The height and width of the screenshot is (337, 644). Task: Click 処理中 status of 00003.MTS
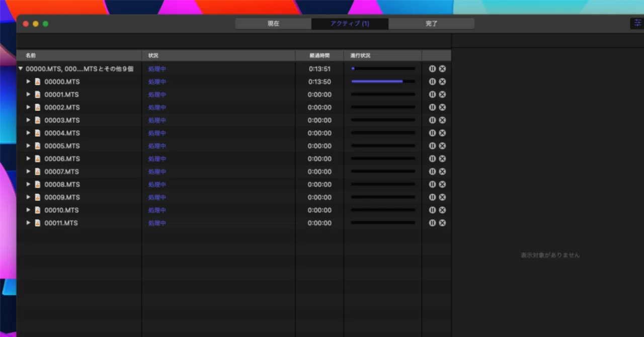[157, 120]
